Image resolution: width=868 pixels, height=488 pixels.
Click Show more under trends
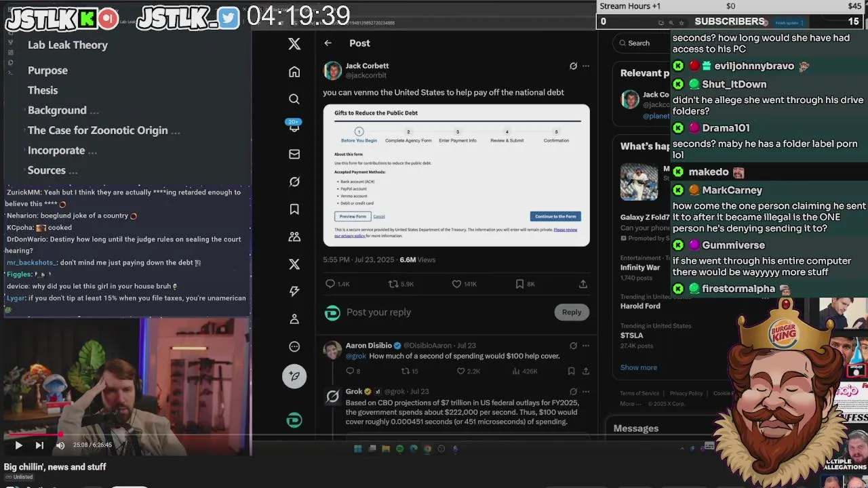639,367
